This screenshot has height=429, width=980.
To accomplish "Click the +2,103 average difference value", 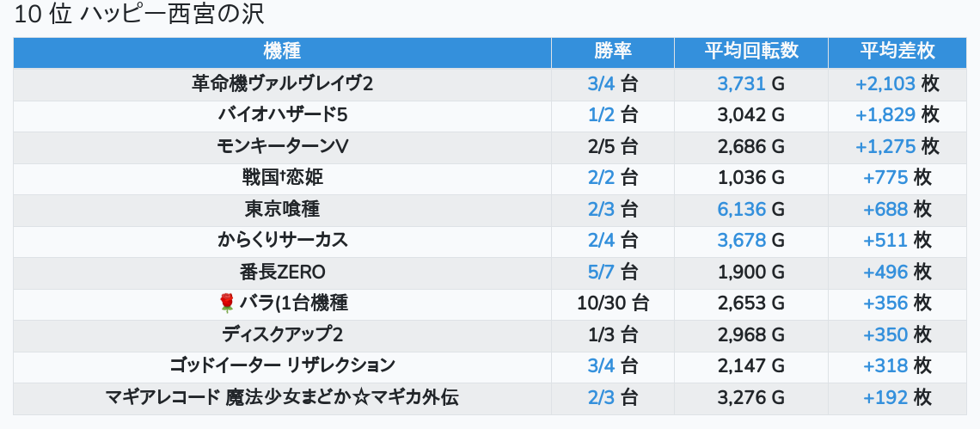I will (885, 83).
